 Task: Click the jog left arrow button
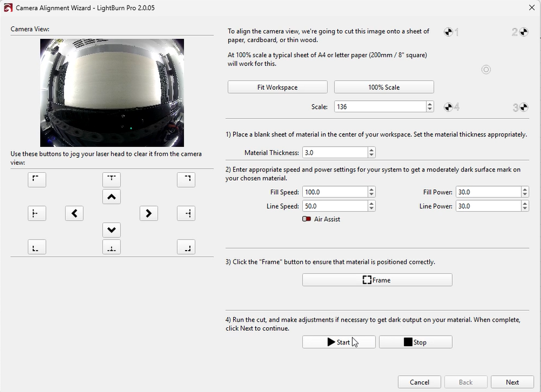coord(74,214)
